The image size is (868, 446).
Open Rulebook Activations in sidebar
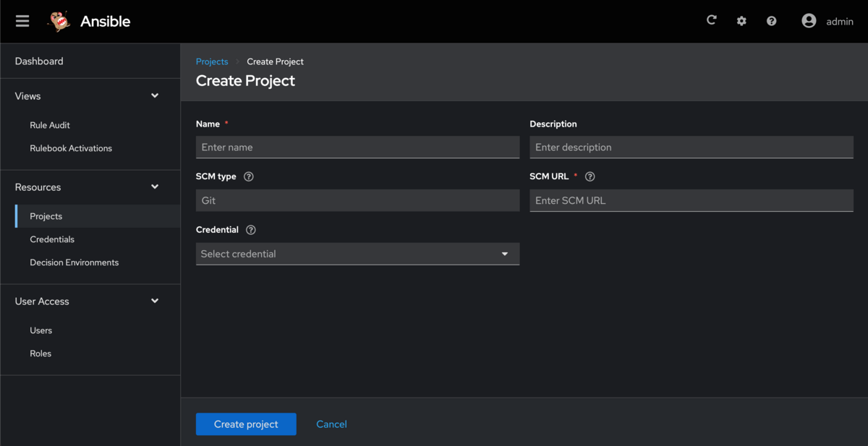pyautogui.click(x=71, y=148)
